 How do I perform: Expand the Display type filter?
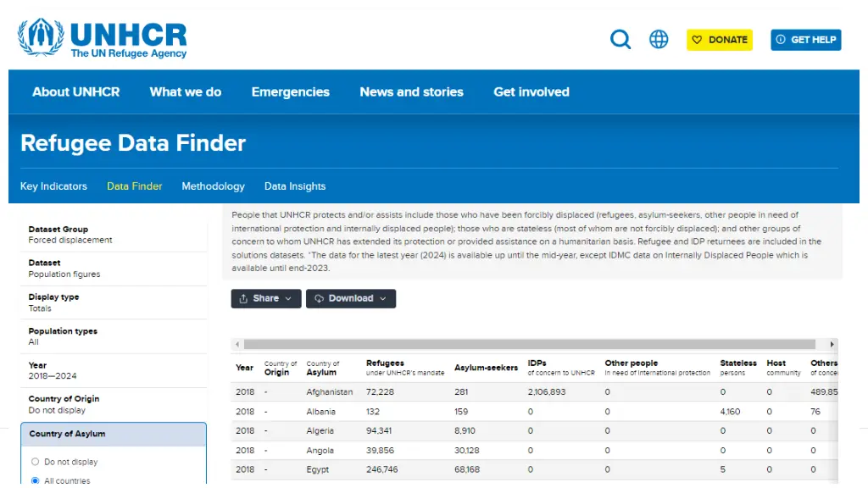click(x=114, y=302)
